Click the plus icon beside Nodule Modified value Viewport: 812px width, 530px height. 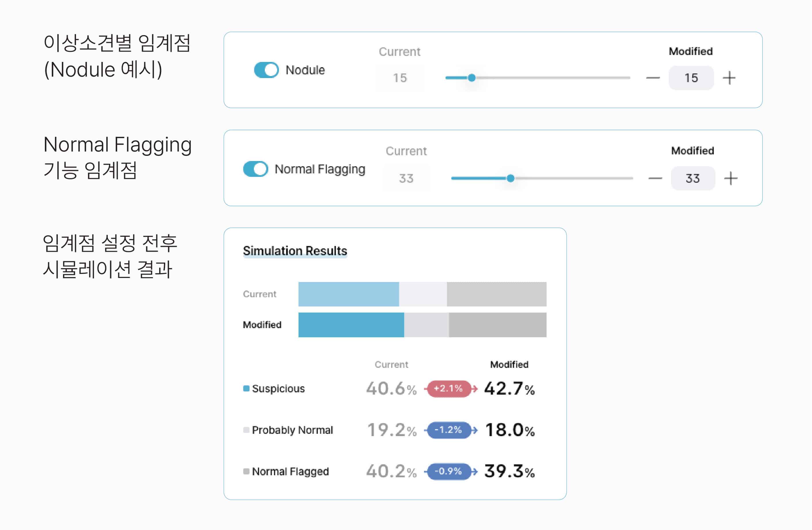click(730, 78)
